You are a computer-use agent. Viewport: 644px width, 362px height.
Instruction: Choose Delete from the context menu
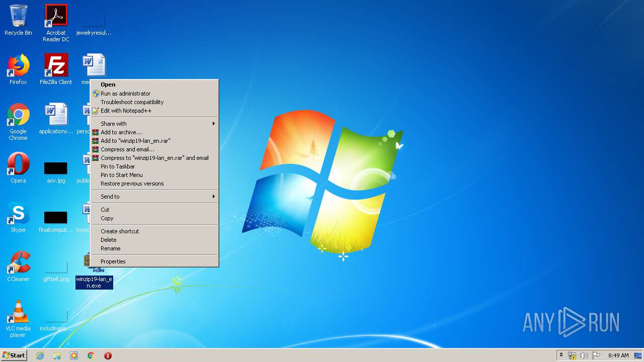point(154,240)
